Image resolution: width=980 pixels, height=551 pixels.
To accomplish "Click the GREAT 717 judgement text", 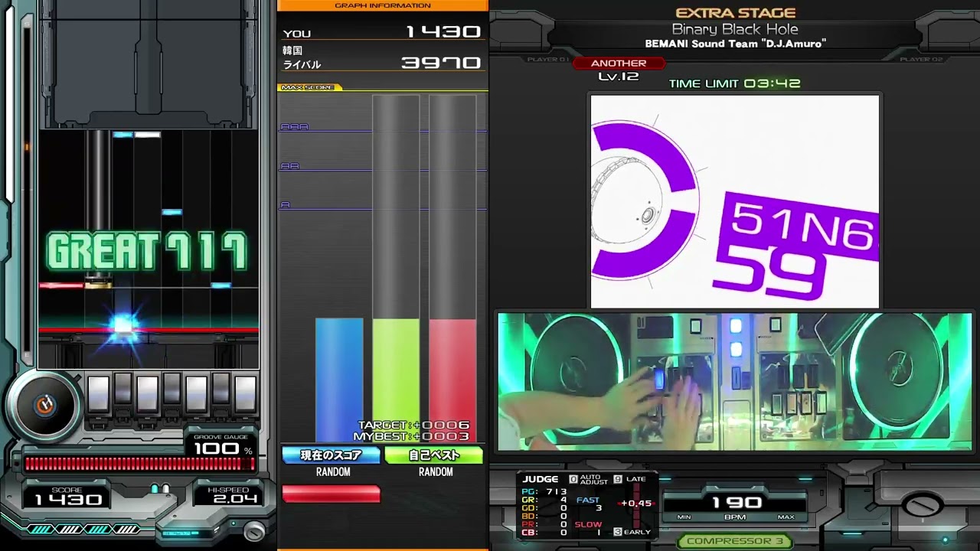I will (147, 252).
